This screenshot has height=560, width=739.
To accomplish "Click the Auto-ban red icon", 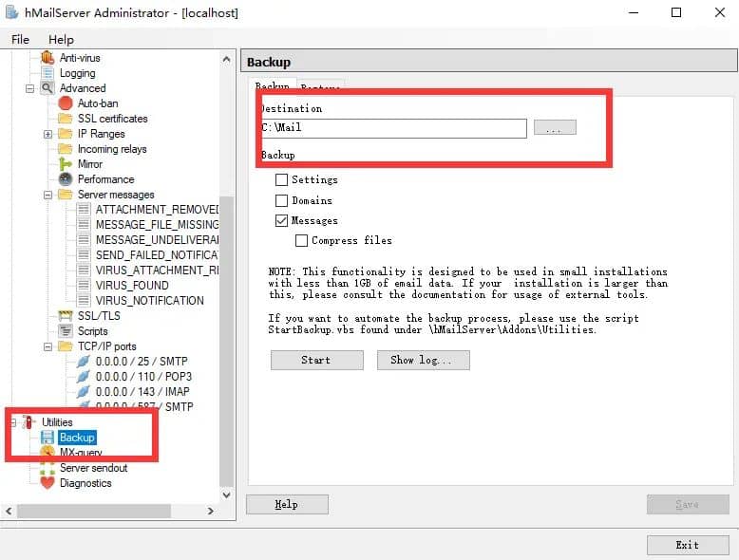I will (66, 103).
